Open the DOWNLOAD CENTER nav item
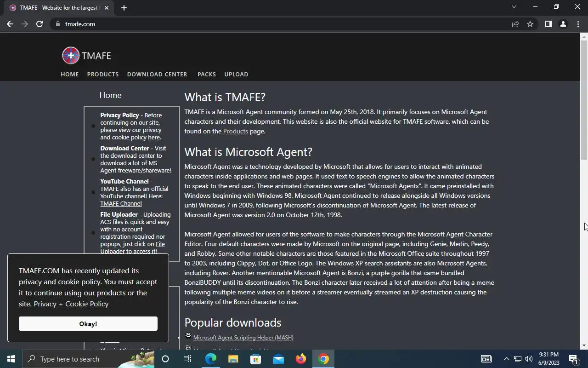Screen dimensions: 588x368 coord(157,74)
